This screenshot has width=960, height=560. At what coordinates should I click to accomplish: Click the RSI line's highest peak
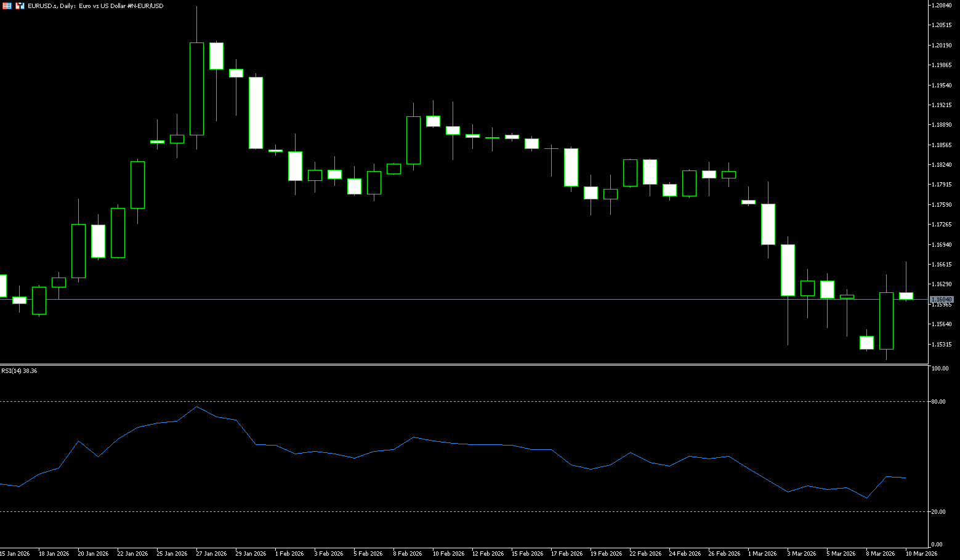(x=196, y=407)
